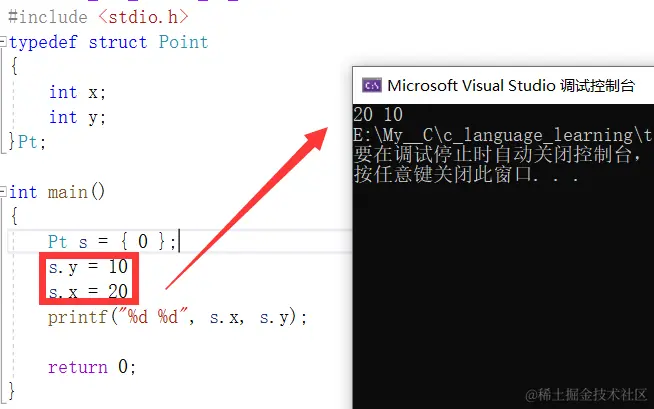The image size is (654, 409).
Task: Click 'typedef' keyword in the struct declaration
Action: (x=43, y=42)
